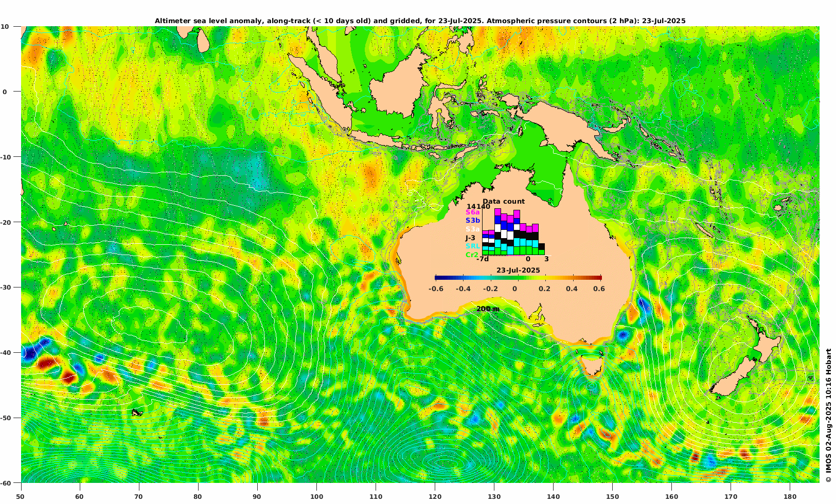The width and height of the screenshot is (836, 504).
Task: Click the "-7d" histogram axis label
Action: 483,259
